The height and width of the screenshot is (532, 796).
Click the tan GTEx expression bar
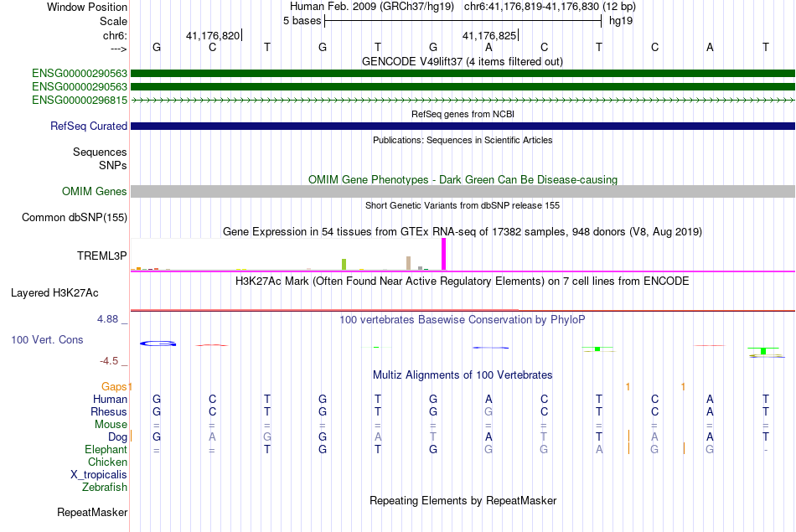[x=408, y=263]
